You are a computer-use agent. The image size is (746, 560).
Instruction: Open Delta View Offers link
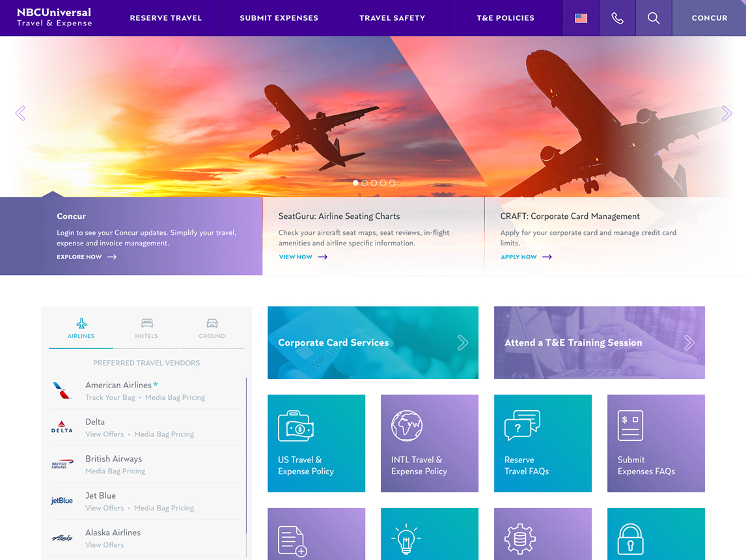(x=104, y=434)
